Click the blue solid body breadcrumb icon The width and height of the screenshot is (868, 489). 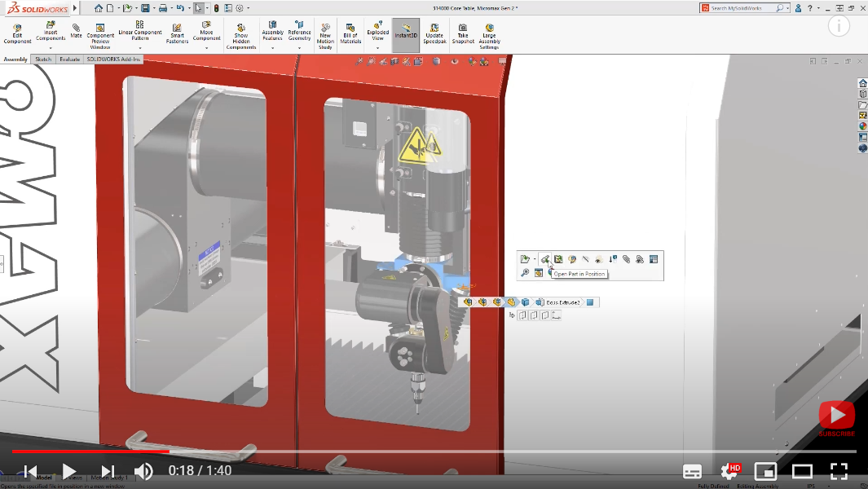tap(526, 302)
